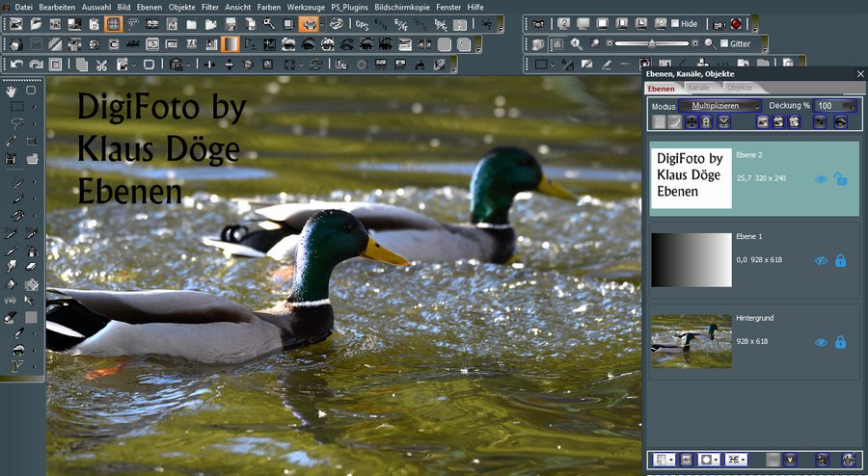Enable the Hide checkbox
Viewport: 868px width, 476px height.
pos(675,23)
